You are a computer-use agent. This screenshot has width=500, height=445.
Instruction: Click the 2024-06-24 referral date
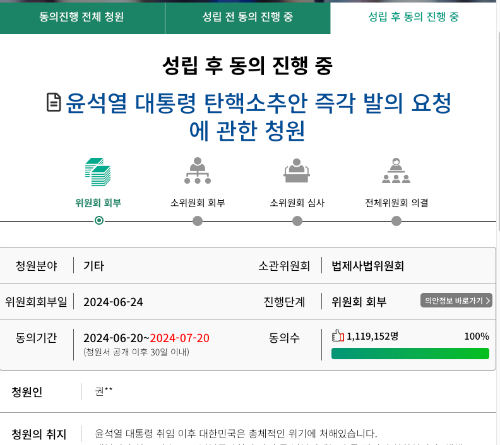pos(113,302)
